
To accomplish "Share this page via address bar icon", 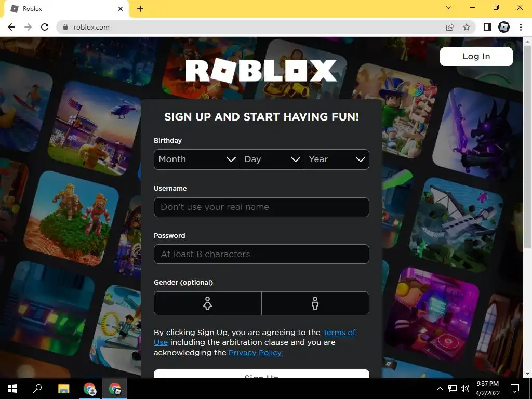I will pyautogui.click(x=450, y=27).
